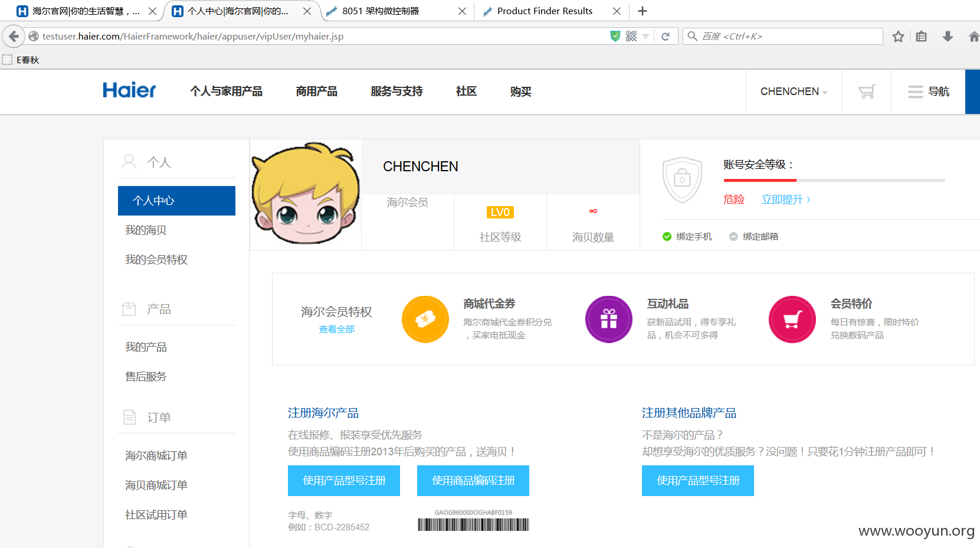Viewport: 980px width, 548px height.
Task: Close the 8051 架构微控制器 tab
Action: tap(462, 11)
